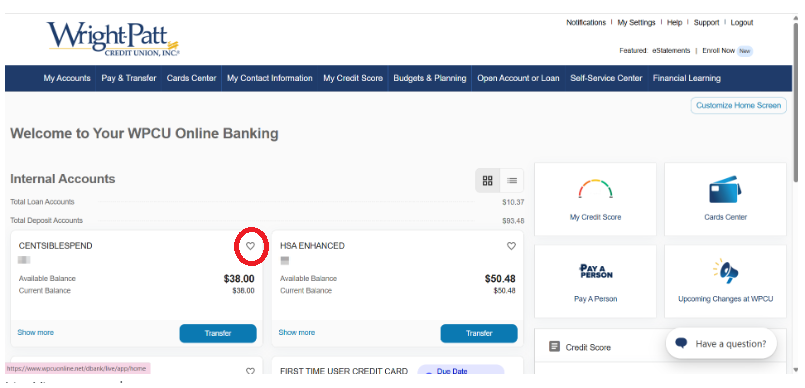Open My Settings link
Image resolution: width=805 pixels, height=388 pixels.
point(636,23)
